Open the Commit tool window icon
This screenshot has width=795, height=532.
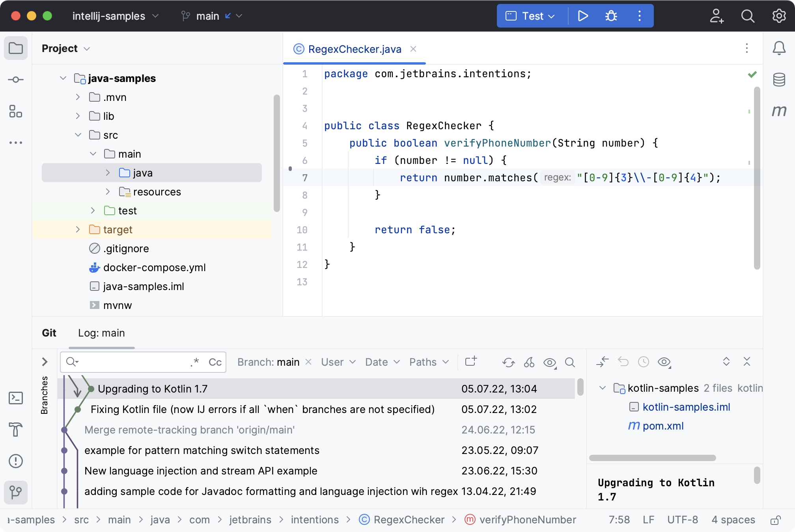[x=16, y=80]
